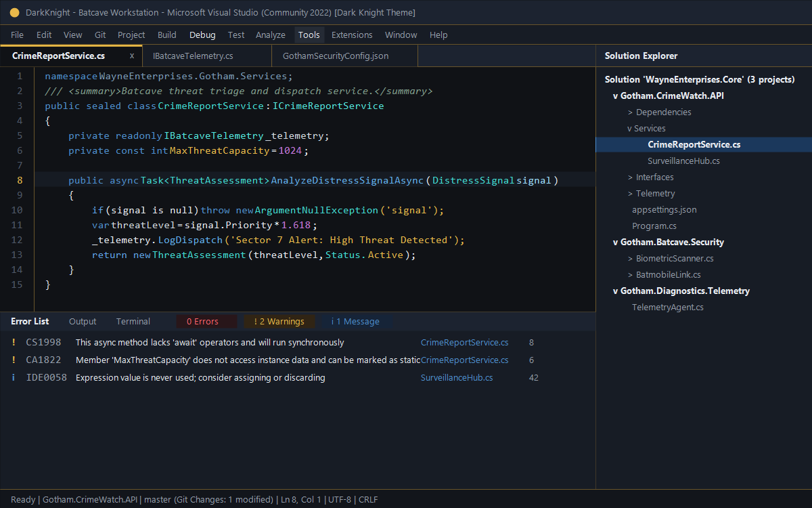Open the Test menu
This screenshot has height=508, width=812.
tap(236, 35)
